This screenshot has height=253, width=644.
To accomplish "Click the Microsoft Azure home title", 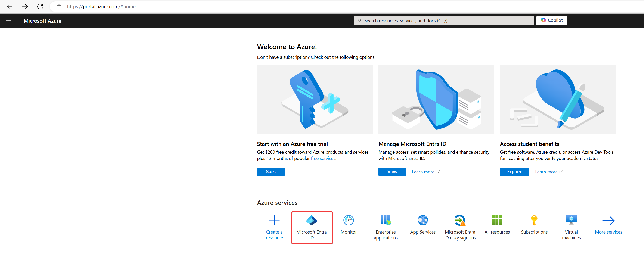I will point(42,21).
